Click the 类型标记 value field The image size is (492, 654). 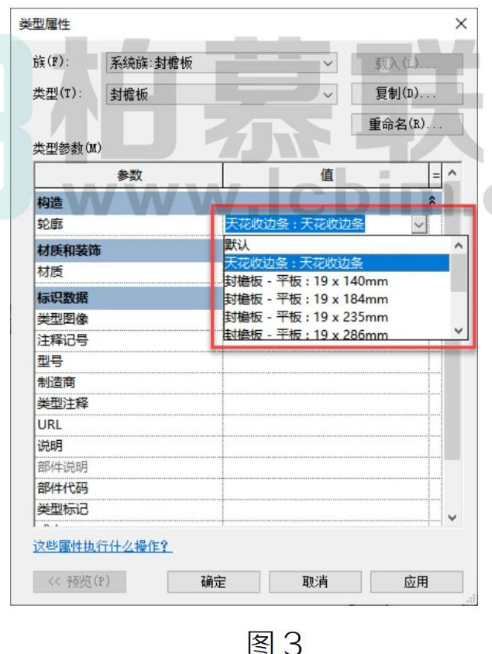326,510
